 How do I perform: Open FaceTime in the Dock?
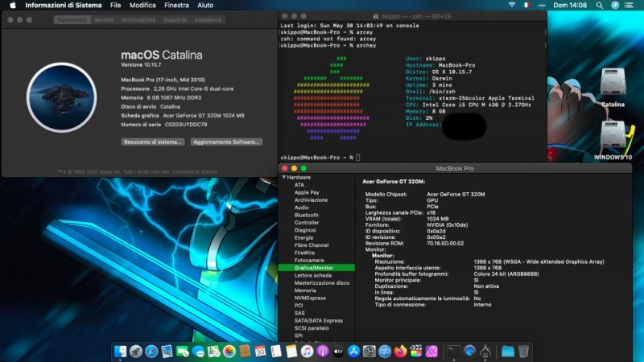coord(183,352)
